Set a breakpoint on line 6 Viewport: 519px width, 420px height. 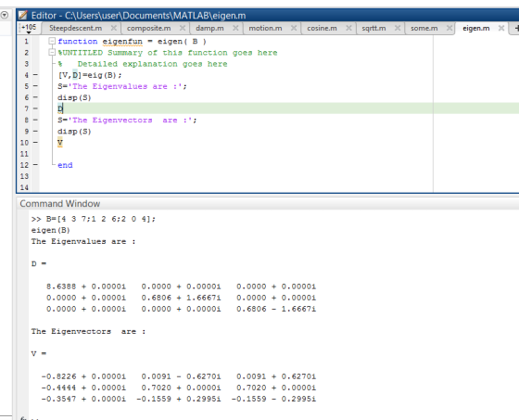click(35, 97)
